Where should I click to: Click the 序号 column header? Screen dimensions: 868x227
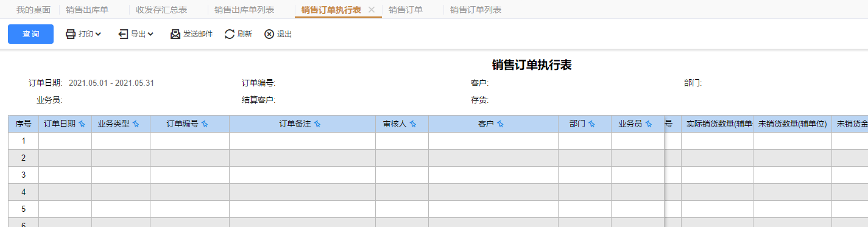[x=23, y=124]
